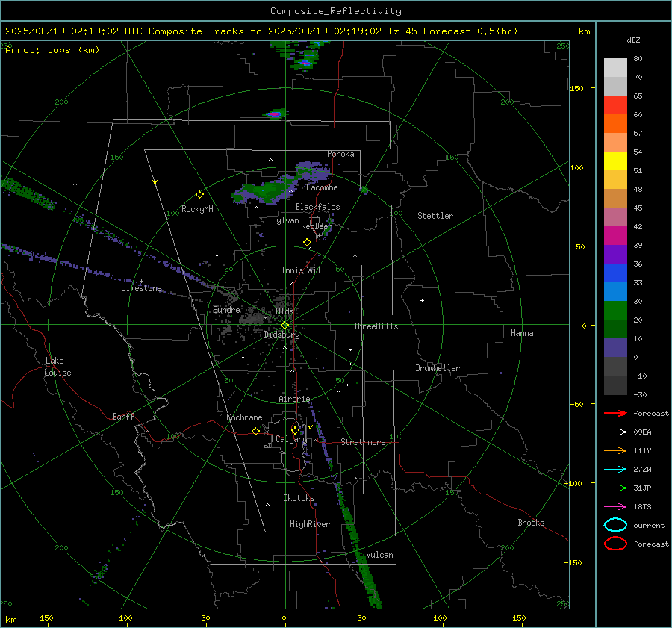Viewport: 672px width, 628px height.
Task: Click the blue 33-36 dBZ legend swatch
Action: [615, 273]
